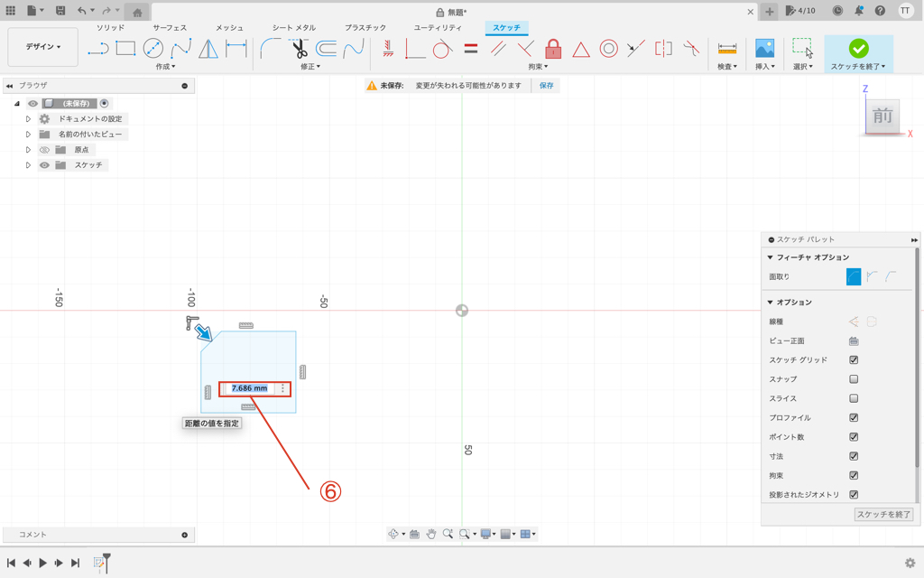Click the ビュー正面 icon in sketch palette
This screenshot has height=578, width=924.
[854, 340]
